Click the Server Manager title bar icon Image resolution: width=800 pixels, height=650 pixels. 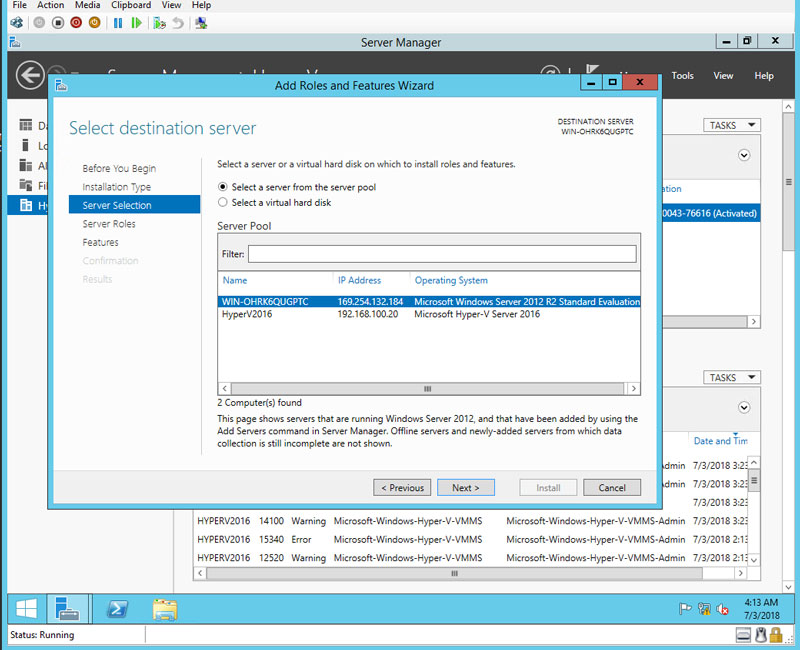pyautogui.click(x=15, y=42)
